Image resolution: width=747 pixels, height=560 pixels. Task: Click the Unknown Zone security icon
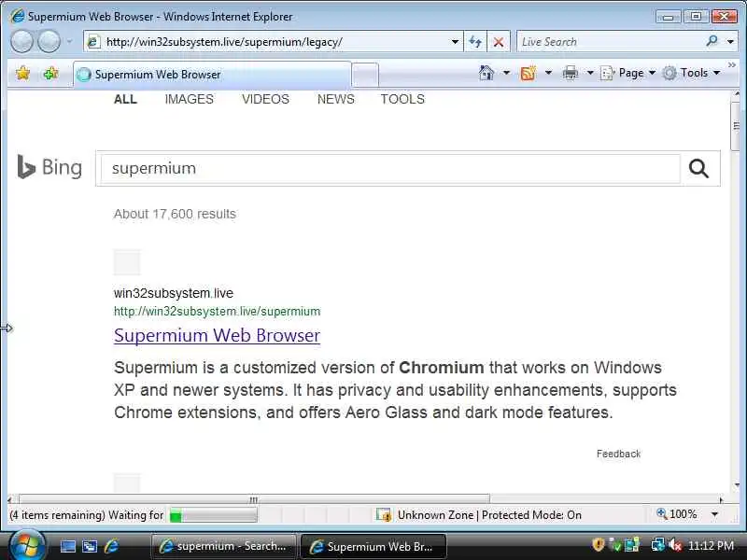(384, 515)
